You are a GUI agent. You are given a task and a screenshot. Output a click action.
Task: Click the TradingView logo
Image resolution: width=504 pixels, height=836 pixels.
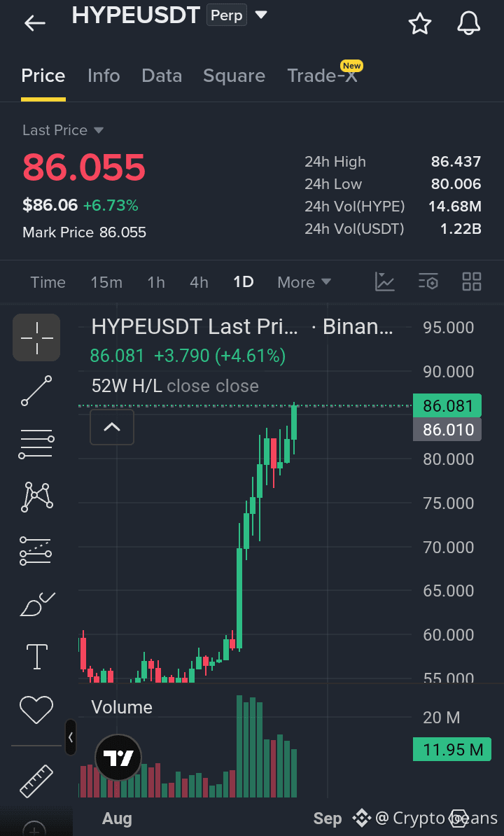coord(118,758)
